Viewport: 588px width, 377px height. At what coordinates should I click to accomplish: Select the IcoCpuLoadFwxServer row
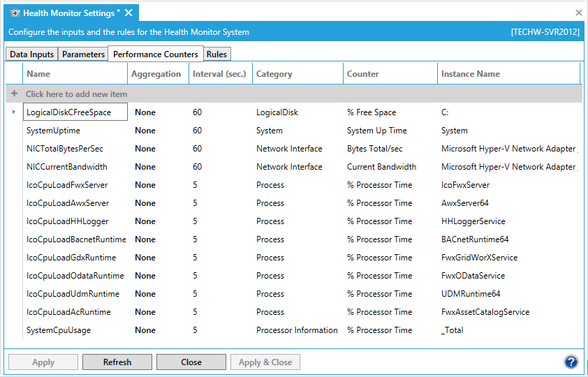[x=67, y=185]
